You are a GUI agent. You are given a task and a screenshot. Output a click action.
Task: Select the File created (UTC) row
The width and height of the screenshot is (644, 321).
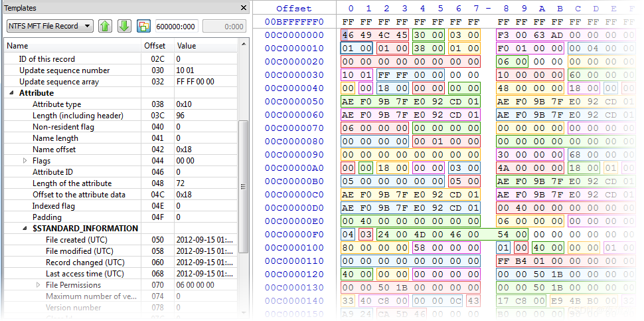tap(121, 240)
